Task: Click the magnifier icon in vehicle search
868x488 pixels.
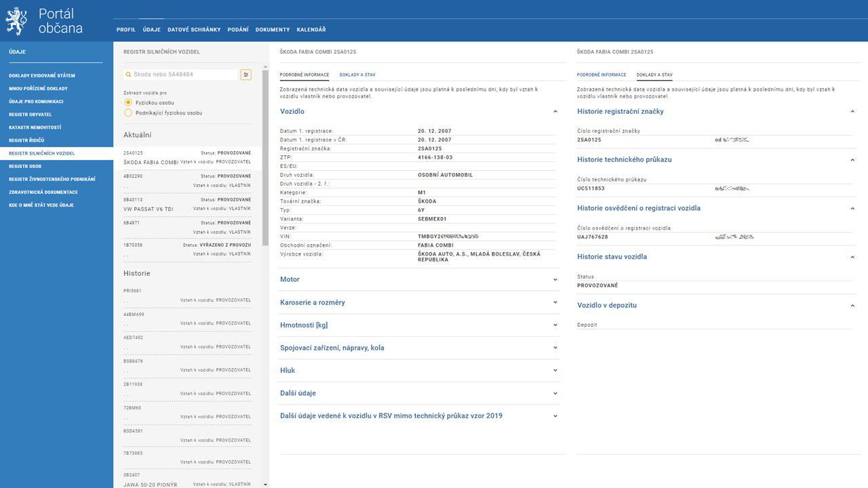Action: tap(127, 75)
